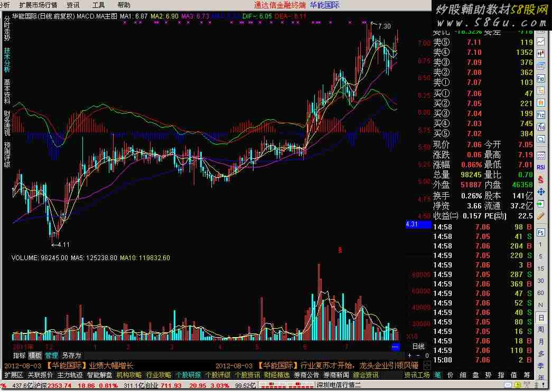552x392 pixels.
Task: Switch to 5-minute period
Action: point(540,256)
